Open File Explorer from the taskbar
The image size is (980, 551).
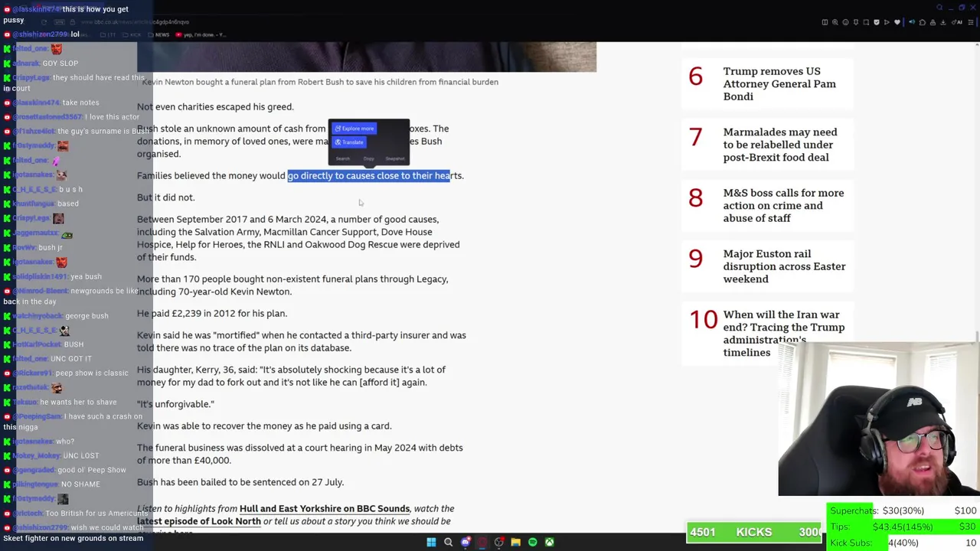[x=516, y=542]
